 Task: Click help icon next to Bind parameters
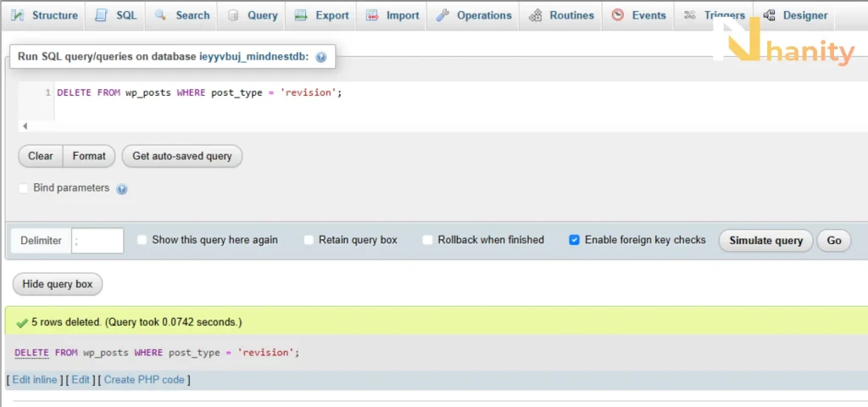tap(122, 189)
